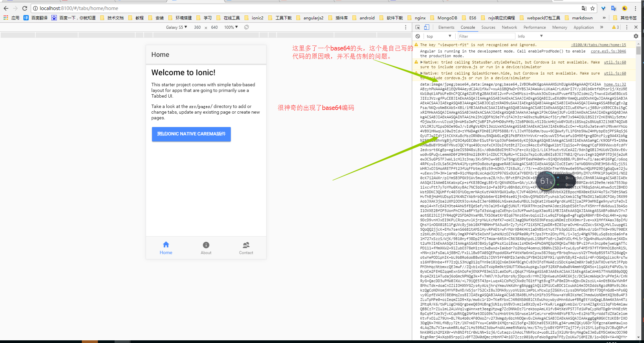Click the translate page icon in address bar
Image resolution: width=644 pixels, height=343 pixels.
click(x=584, y=8)
